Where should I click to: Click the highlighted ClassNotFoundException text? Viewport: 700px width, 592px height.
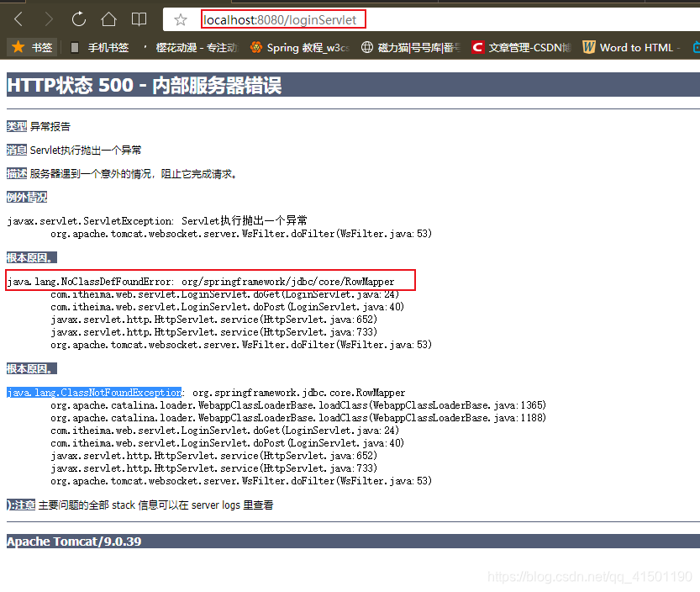coord(93,392)
